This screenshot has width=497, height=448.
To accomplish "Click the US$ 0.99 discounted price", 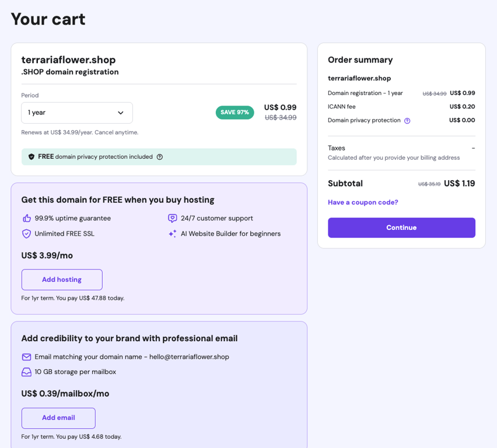I will [x=281, y=107].
